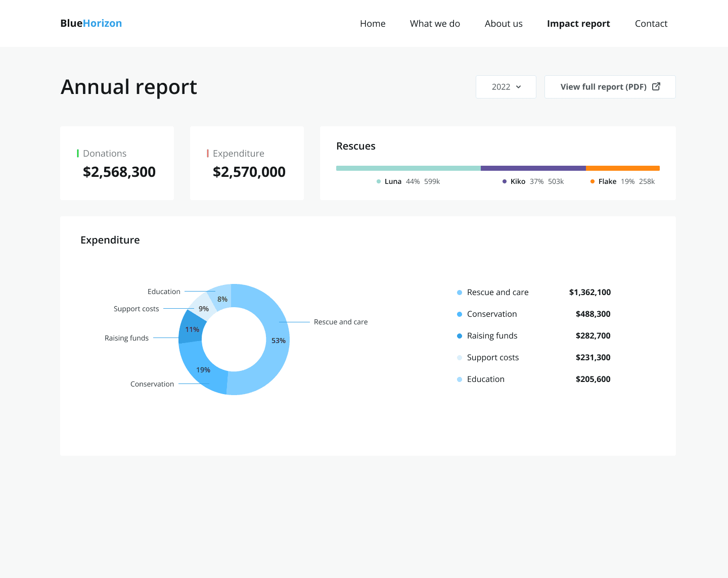Image resolution: width=728 pixels, height=578 pixels.
Task: Open the About us page
Action: click(504, 24)
